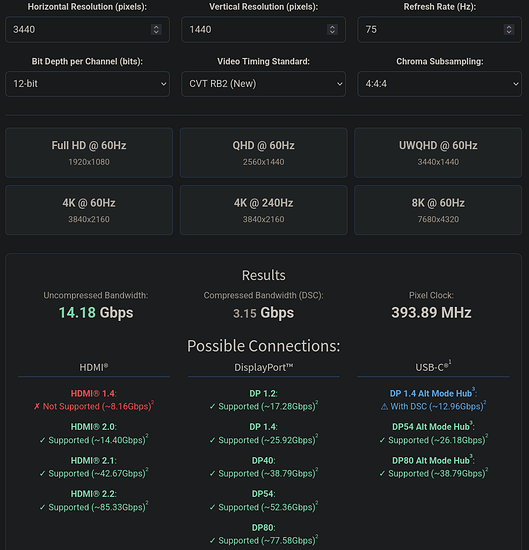The width and height of the screenshot is (529, 550).
Task: Click the DP 1.4 Alt Mode Hub With DSC warning
Action: pos(433,407)
